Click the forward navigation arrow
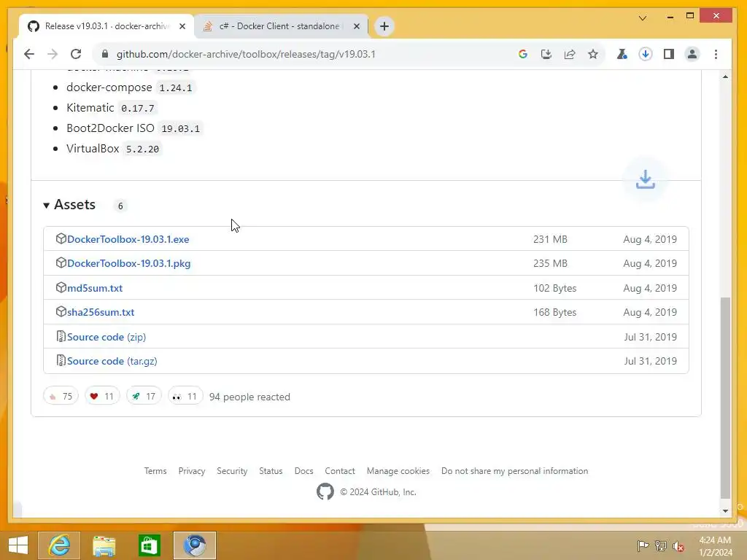 [53, 54]
